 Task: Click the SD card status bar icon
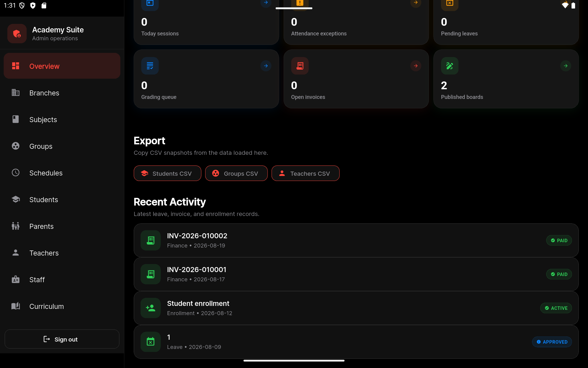point(44,5)
